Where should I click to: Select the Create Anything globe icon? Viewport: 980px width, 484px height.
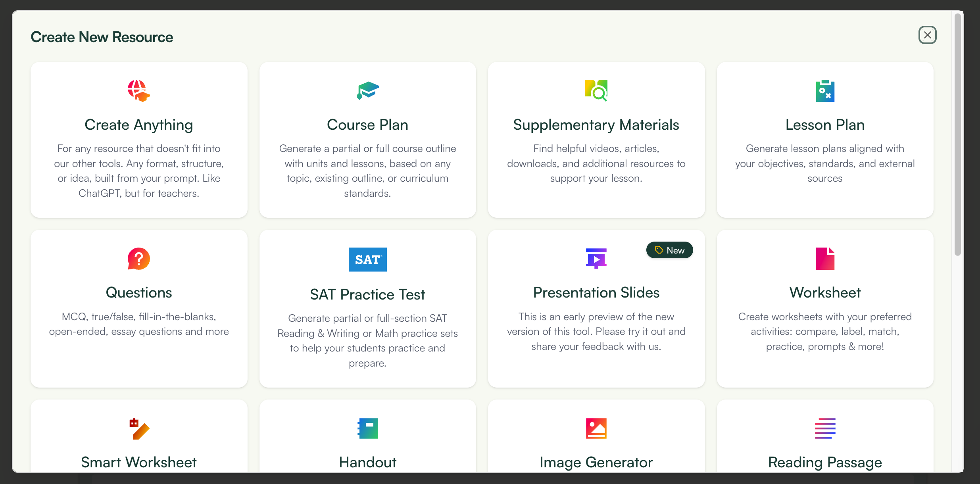(138, 90)
